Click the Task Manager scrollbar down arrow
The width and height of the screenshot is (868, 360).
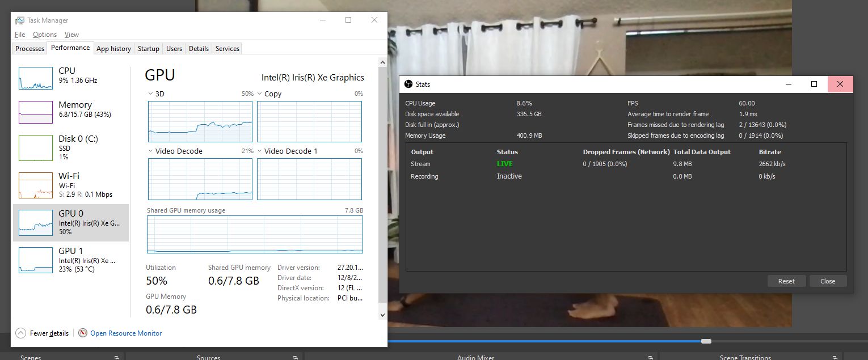(x=383, y=315)
